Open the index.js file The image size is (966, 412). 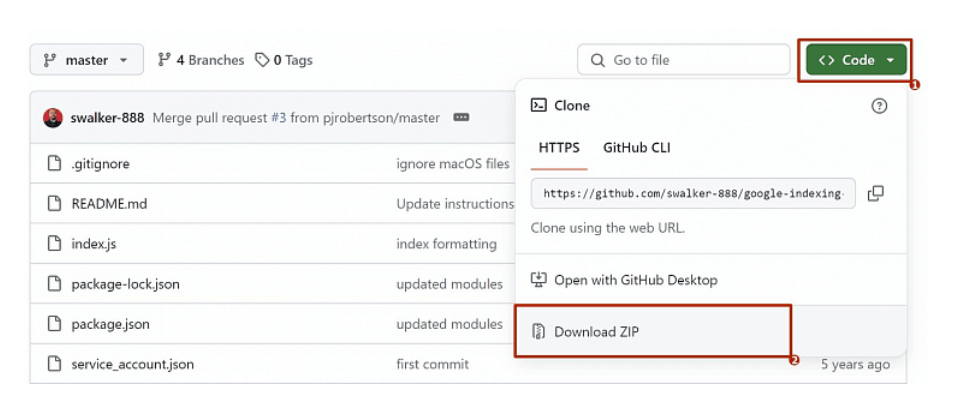tap(94, 243)
